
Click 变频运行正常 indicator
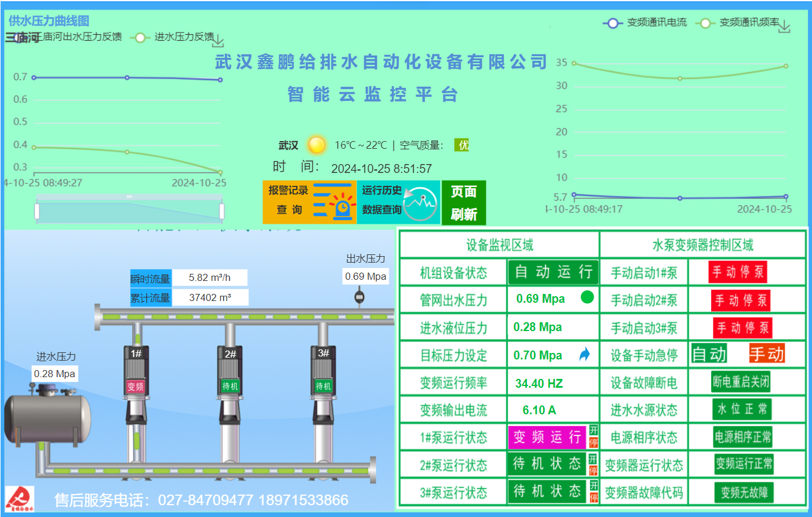744,464
